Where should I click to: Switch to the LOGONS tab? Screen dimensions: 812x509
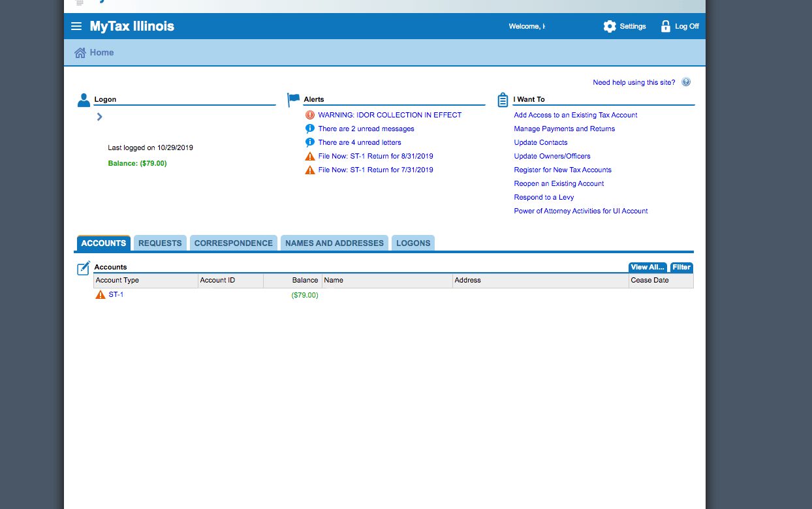pyautogui.click(x=413, y=243)
